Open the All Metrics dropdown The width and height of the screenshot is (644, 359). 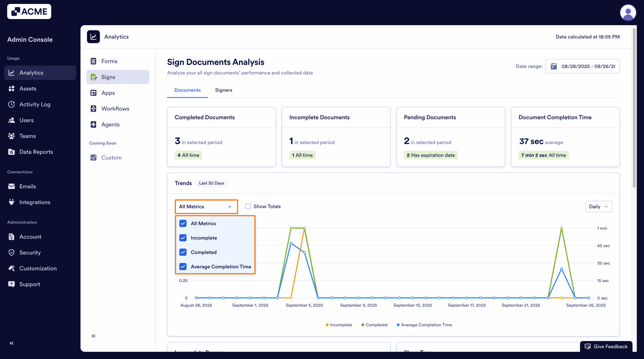point(206,206)
